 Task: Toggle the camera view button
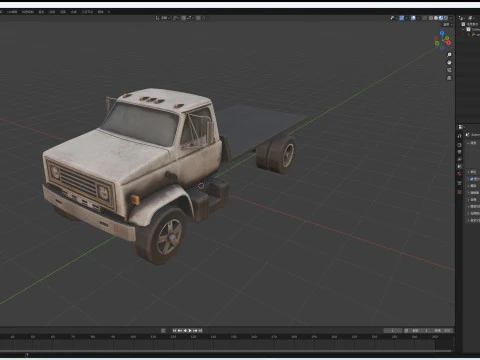[449, 70]
